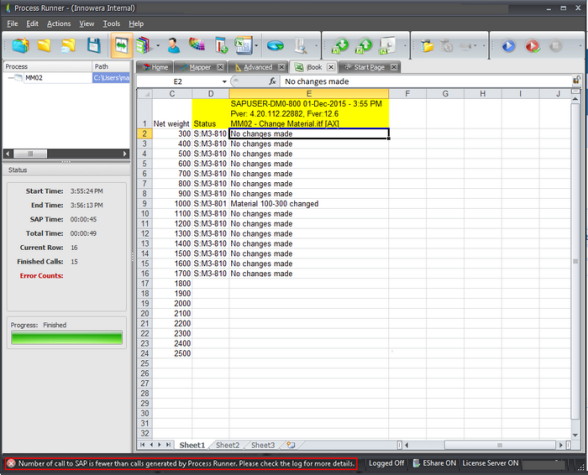Open the Edit menu

tap(32, 24)
